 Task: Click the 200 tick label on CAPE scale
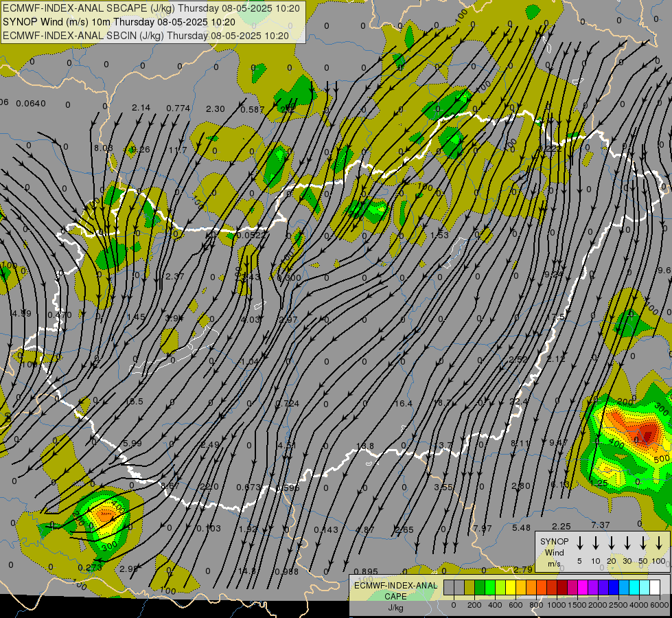point(474,605)
